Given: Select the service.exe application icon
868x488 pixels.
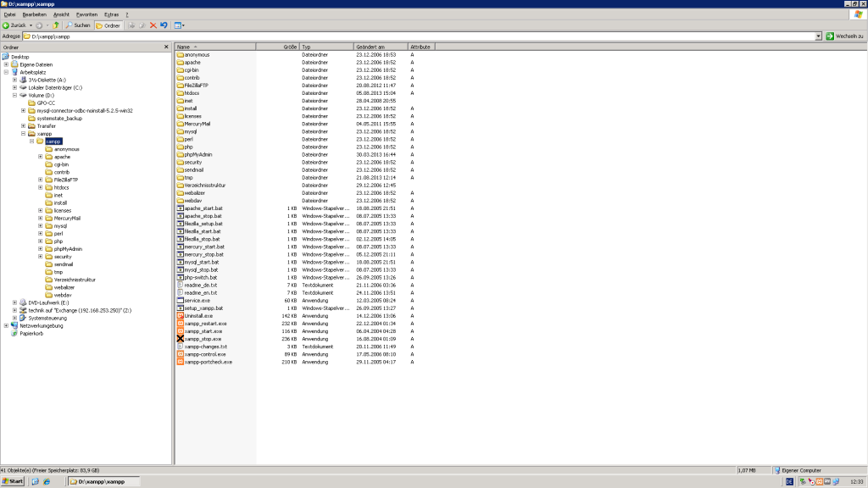Looking at the screenshot, I should (180, 301).
